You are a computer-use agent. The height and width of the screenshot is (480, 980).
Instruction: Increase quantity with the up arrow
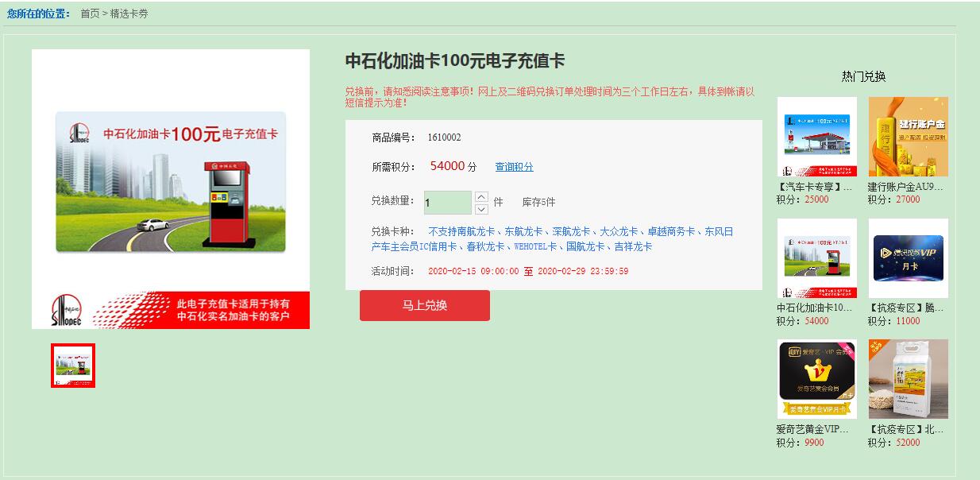point(481,196)
